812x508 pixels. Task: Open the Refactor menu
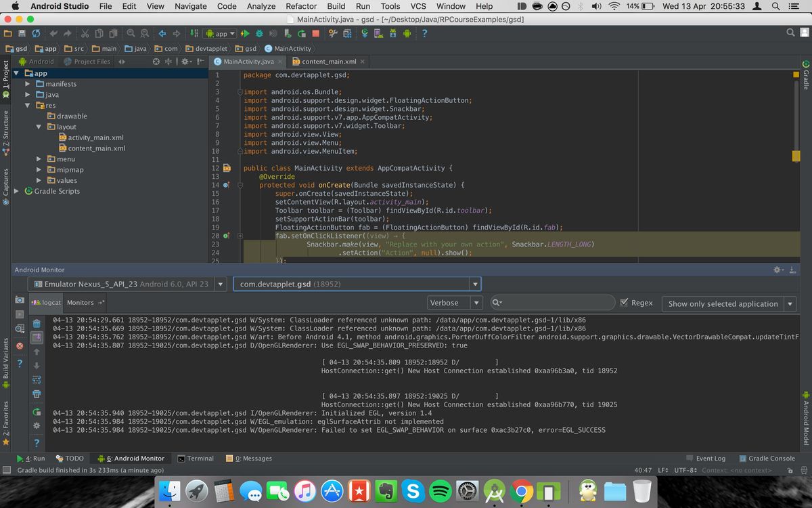pos(301,6)
